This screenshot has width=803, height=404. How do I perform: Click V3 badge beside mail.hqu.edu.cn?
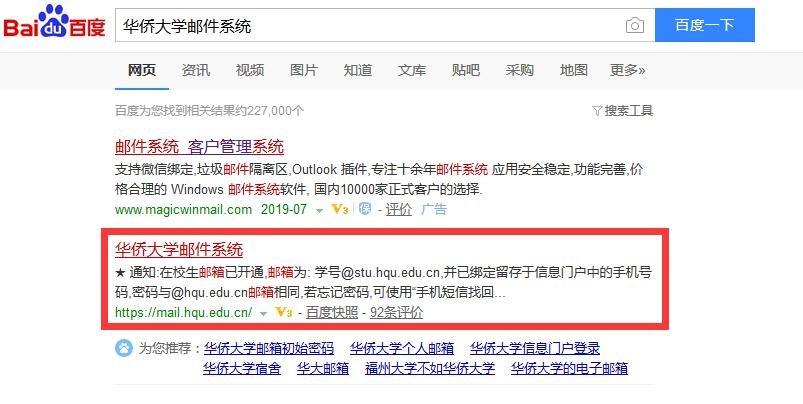284,312
